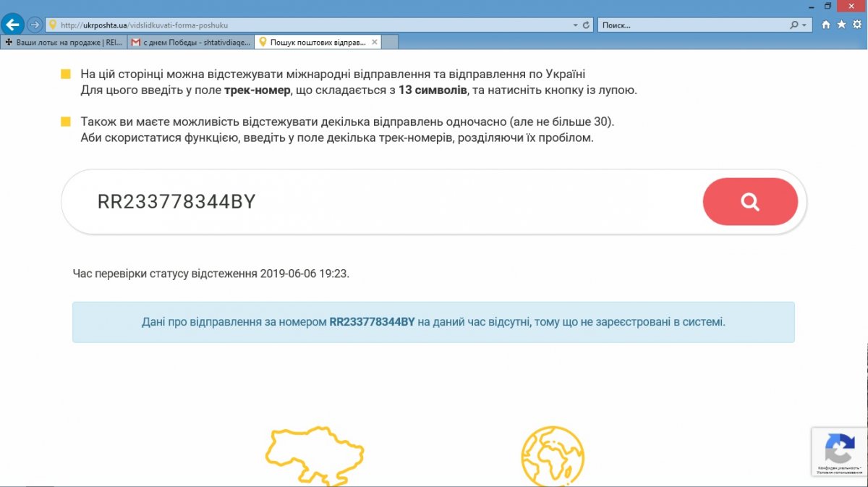Click the browser forward arrow button

coord(35,25)
